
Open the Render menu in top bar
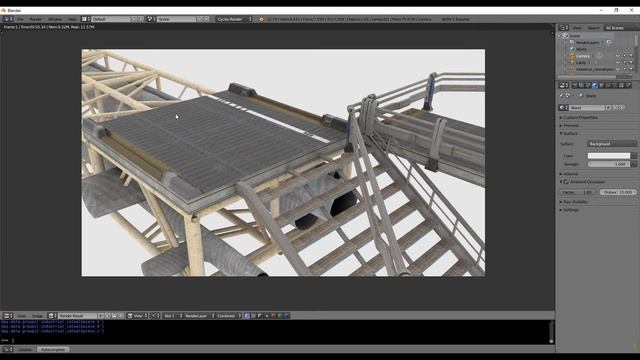[36, 19]
